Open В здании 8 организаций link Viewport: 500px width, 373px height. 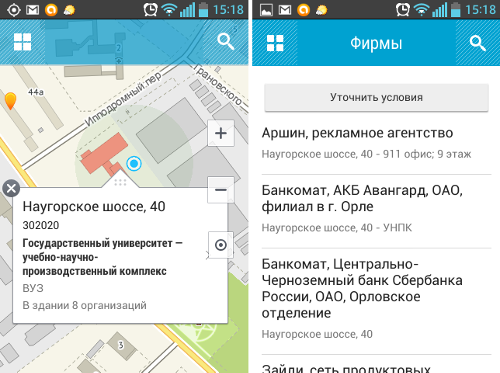click(84, 305)
